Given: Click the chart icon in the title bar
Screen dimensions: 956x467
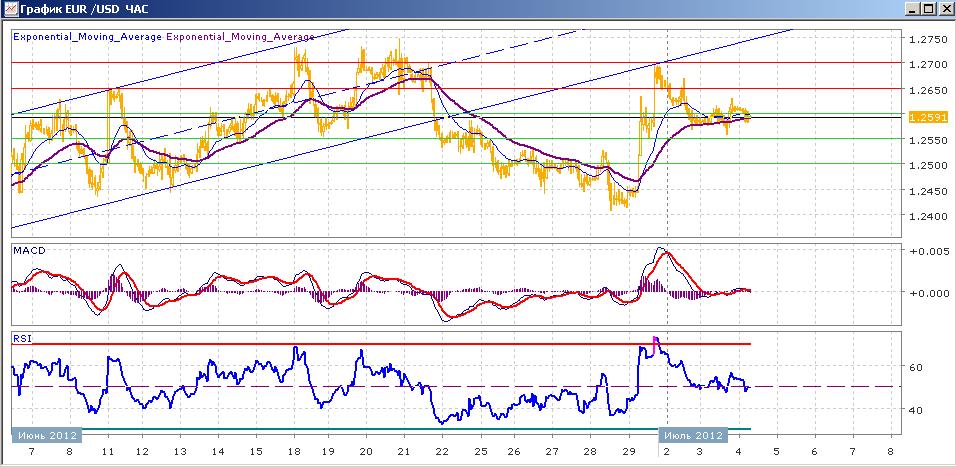Looking at the screenshot, I should 11,10.
